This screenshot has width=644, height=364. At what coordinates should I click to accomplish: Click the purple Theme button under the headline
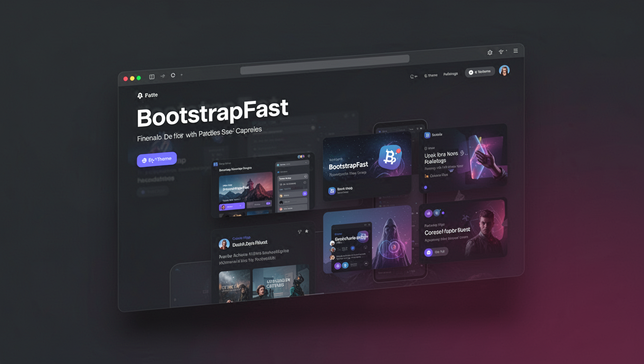click(157, 160)
